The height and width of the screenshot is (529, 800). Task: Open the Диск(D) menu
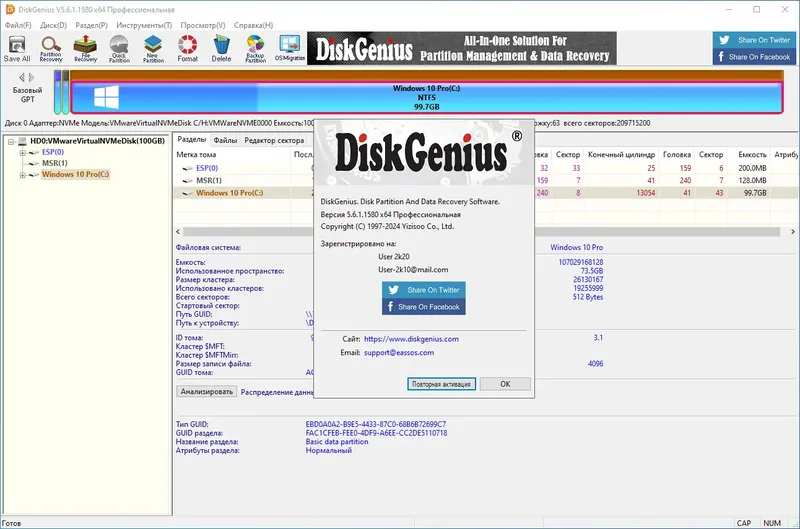pyautogui.click(x=53, y=25)
